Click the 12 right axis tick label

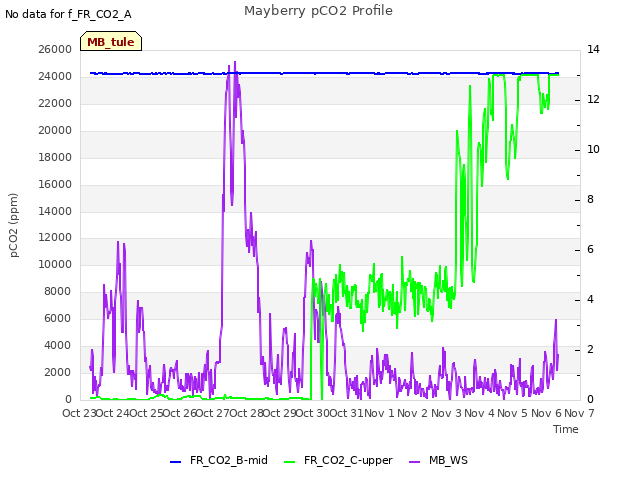[593, 99]
